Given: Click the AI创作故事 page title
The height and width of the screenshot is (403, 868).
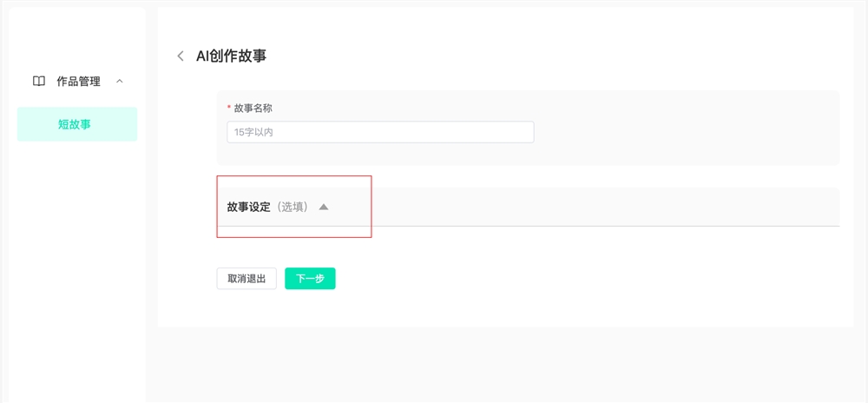Looking at the screenshot, I should click(231, 56).
